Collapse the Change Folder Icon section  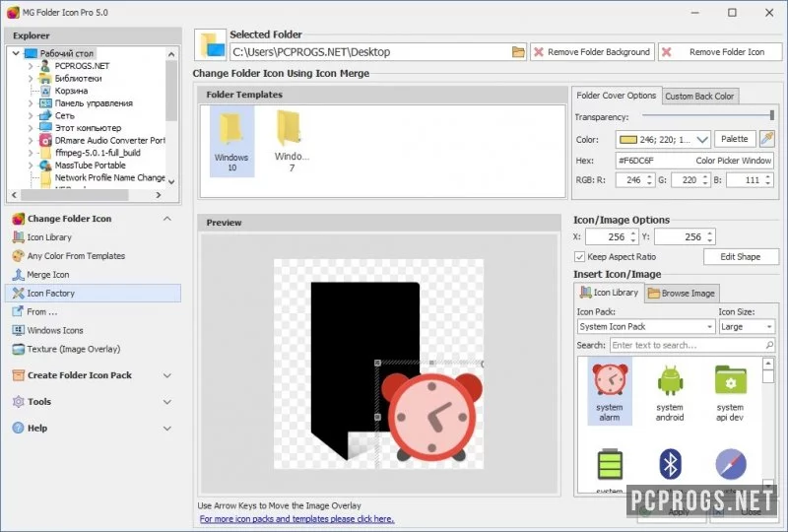pyautogui.click(x=167, y=219)
